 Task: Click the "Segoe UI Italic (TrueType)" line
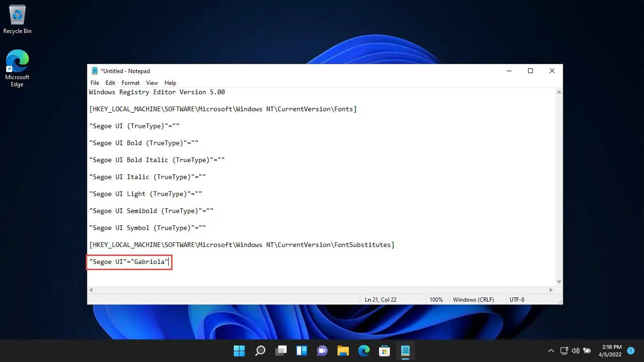(x=148, y=177)
